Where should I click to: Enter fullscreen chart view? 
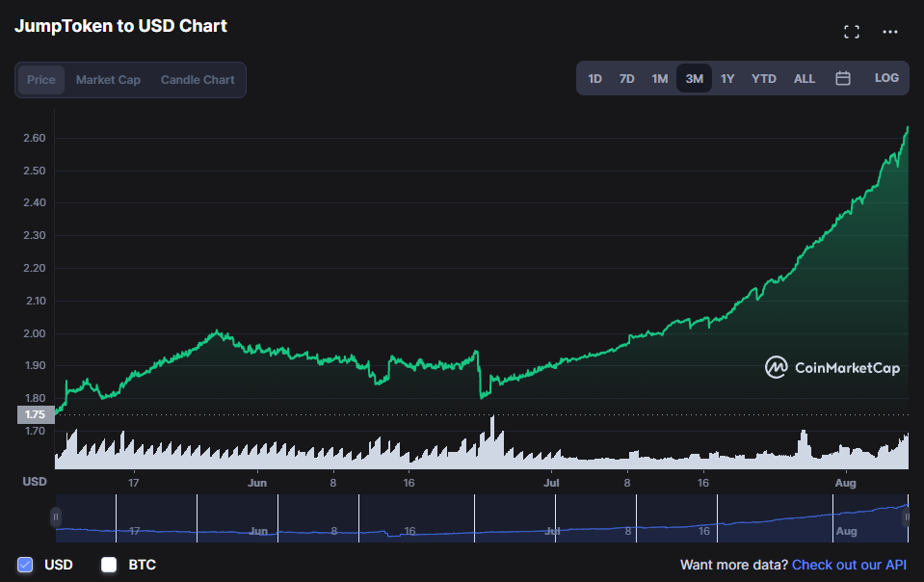click(x=851, y=32)
